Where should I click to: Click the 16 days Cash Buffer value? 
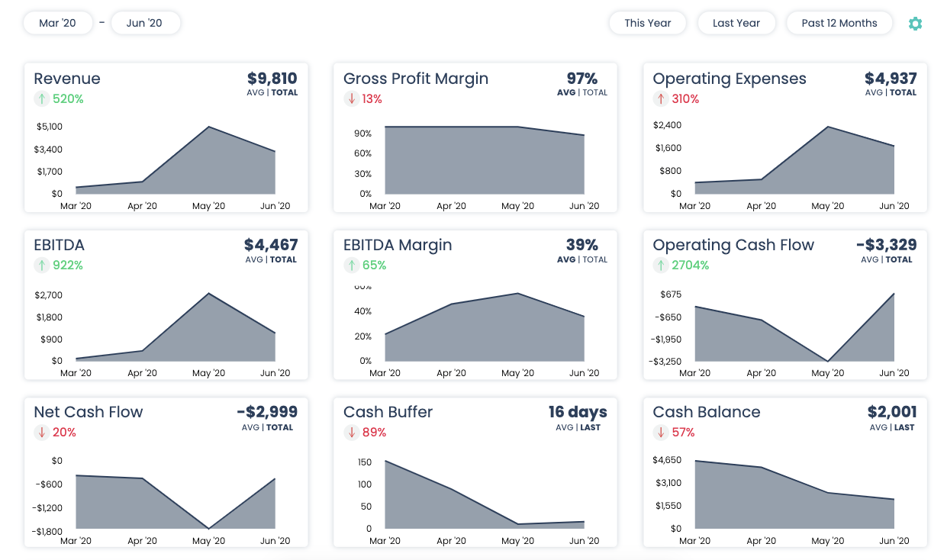[x=578, y=411]
